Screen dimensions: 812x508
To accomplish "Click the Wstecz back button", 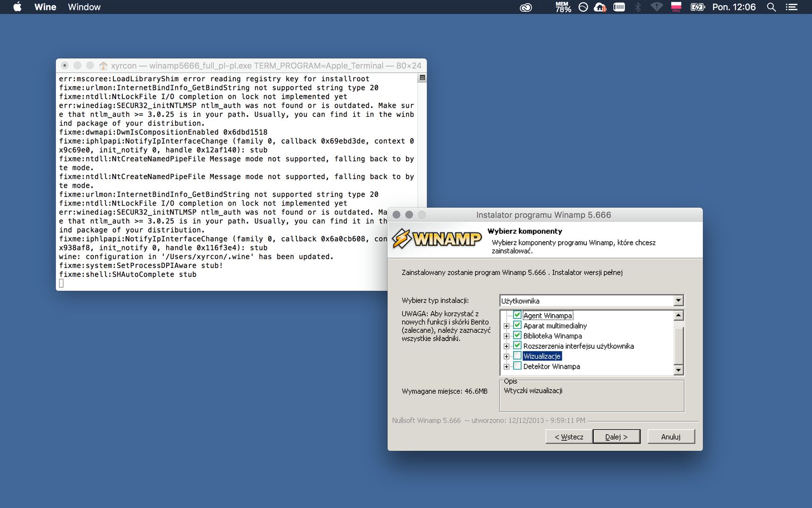I will click(x=569, y=437).
